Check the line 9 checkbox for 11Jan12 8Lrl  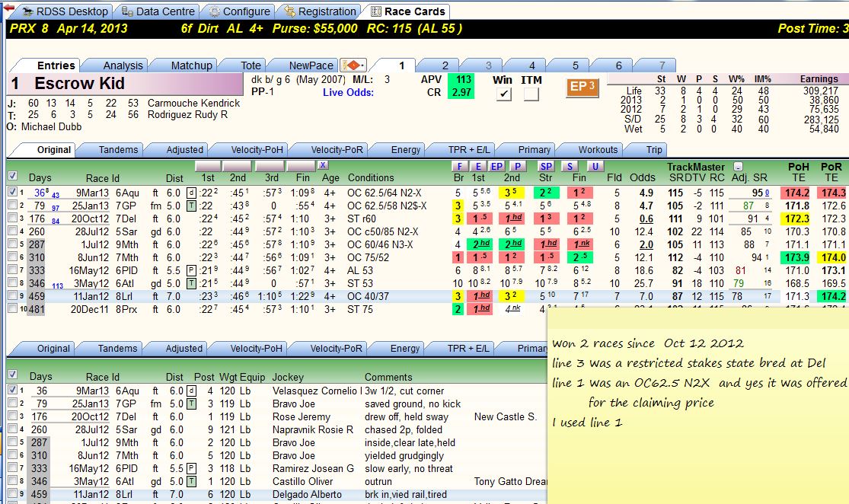coord(12,295)
